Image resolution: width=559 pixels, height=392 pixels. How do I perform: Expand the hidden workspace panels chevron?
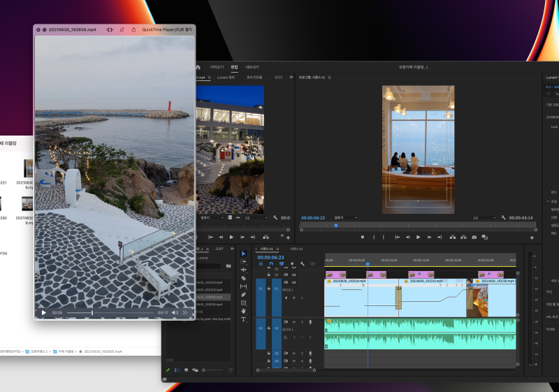[291, 78]
